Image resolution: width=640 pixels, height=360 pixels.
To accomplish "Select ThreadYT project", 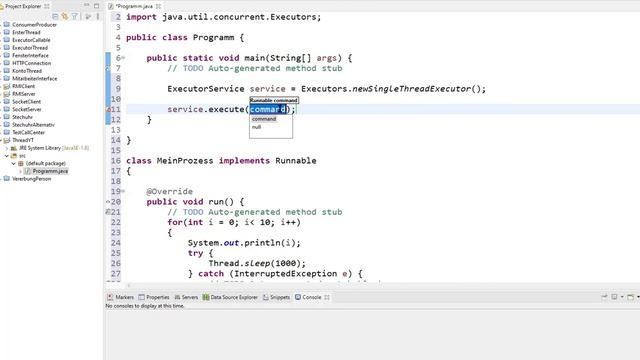I will (23, 140).
